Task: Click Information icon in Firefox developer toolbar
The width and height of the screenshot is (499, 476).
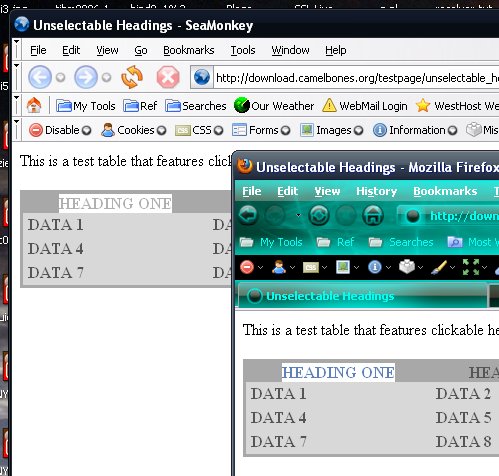Action: 375,267
